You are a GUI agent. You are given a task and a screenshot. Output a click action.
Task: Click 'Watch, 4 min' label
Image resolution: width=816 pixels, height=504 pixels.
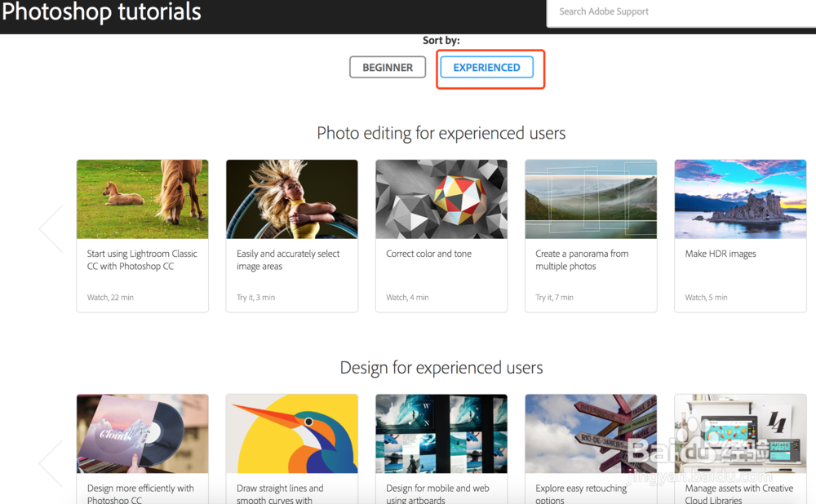coord(407,298)
